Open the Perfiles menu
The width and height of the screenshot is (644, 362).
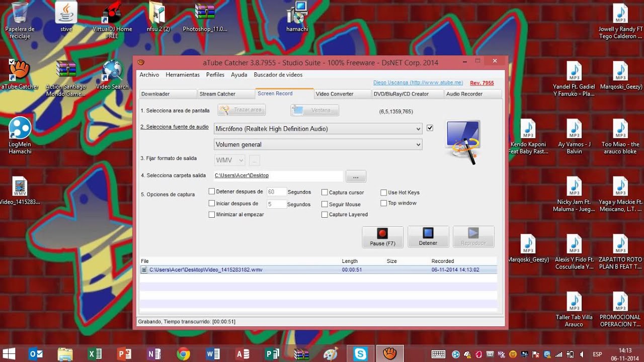tap(215, 74)
